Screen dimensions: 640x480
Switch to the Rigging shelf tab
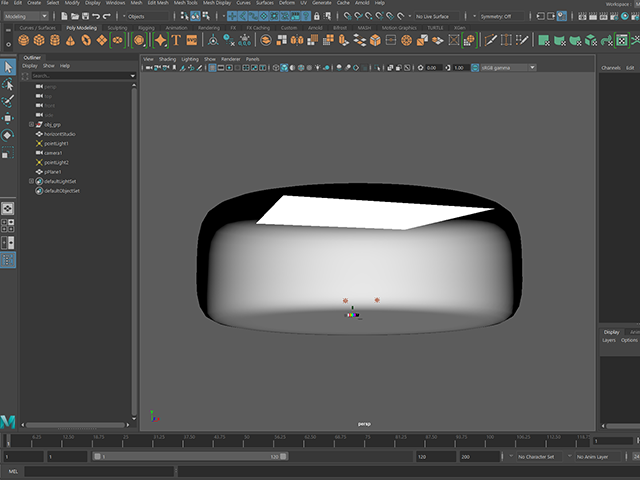147,28
